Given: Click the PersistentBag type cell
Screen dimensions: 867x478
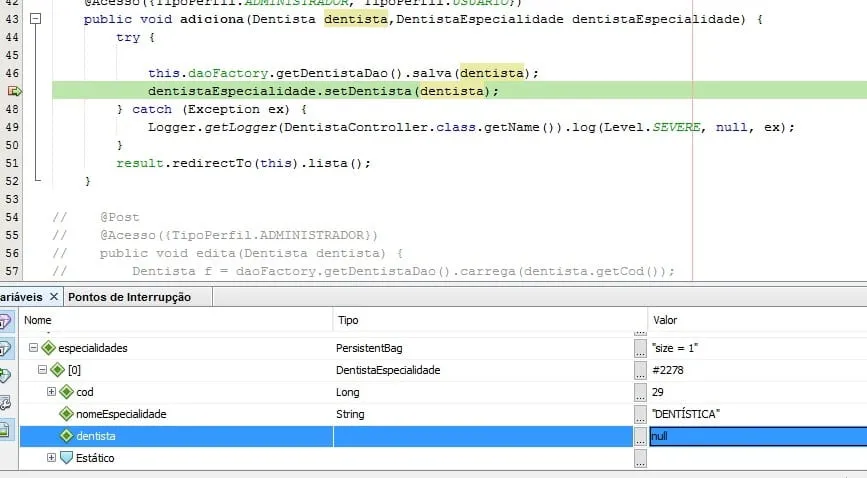Looking at the screenshot, I should point(369,348).
